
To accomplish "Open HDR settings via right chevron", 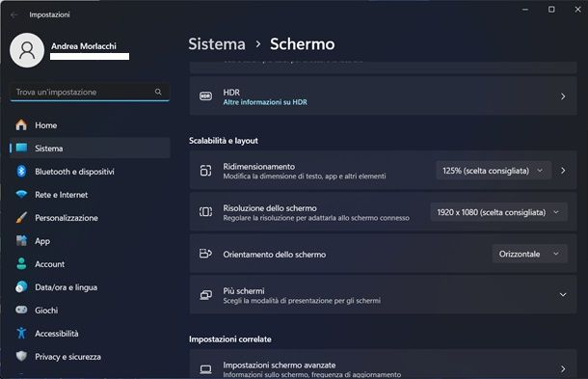I will [563, 96].
